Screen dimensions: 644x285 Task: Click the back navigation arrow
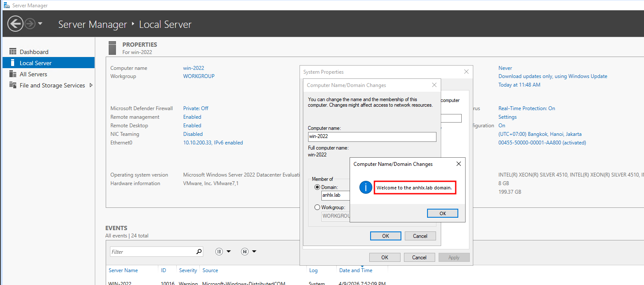(15, 24)
